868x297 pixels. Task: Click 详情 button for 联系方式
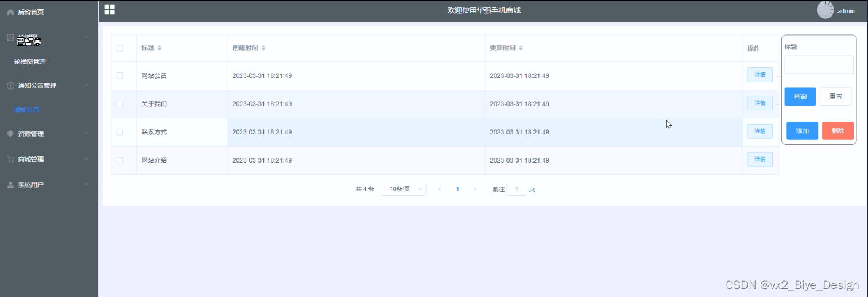(x=760, y=131)
